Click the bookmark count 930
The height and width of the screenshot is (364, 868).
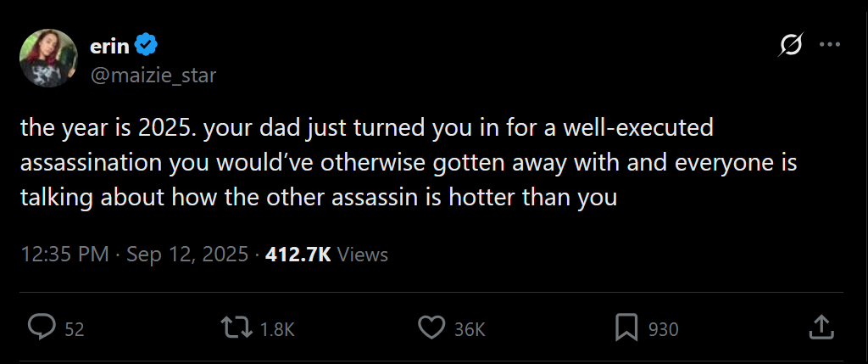(664, 329)
